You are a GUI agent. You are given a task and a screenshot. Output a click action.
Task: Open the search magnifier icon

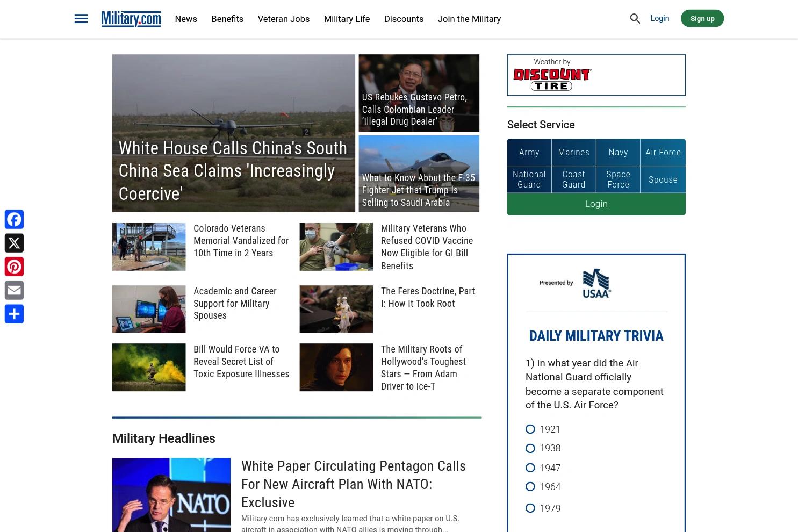[635, 19]
